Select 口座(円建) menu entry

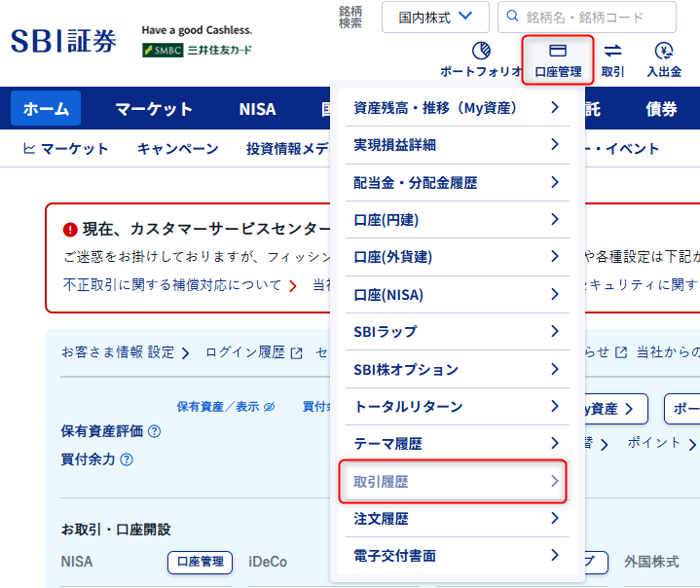coord(458,220)
